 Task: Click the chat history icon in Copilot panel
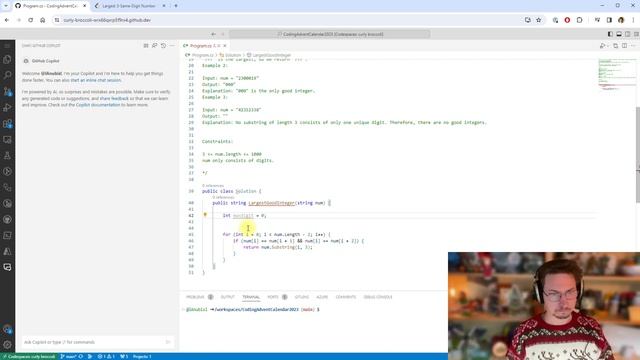coord(163,46)
